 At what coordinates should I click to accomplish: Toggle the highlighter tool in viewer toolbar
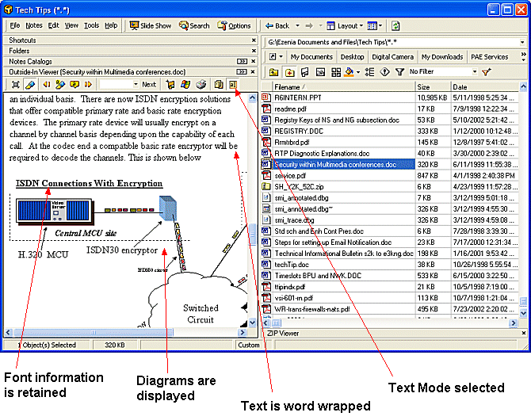pos(30,84)
